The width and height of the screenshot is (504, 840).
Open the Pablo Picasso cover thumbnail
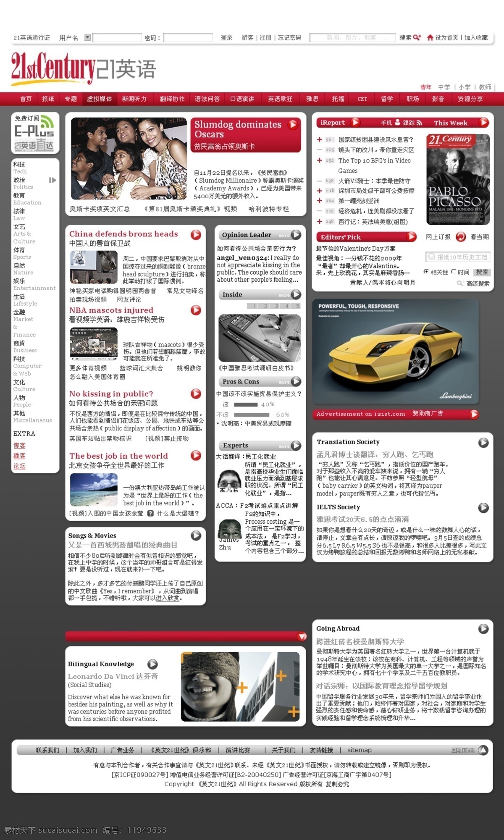coord(458,179)
